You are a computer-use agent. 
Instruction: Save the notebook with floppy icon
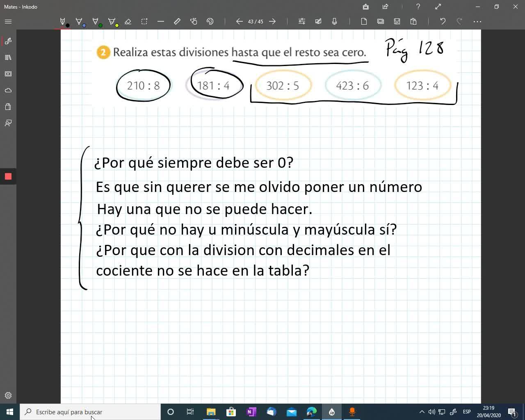click(397, 21)
